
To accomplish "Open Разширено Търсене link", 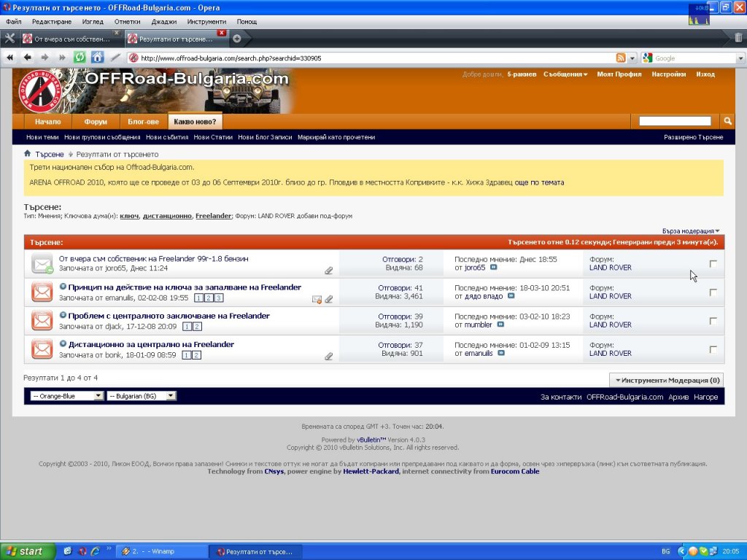I will click(x=693, y=137).
